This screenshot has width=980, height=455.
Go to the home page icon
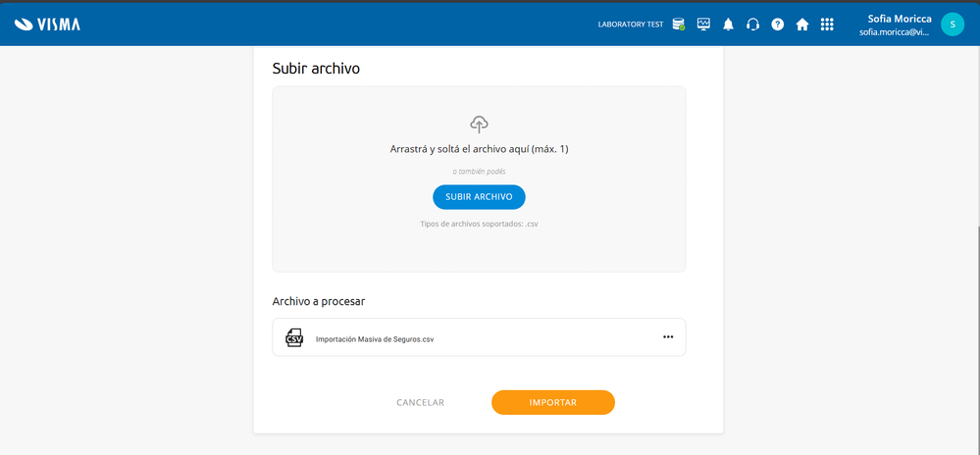(x=802, y=25)
